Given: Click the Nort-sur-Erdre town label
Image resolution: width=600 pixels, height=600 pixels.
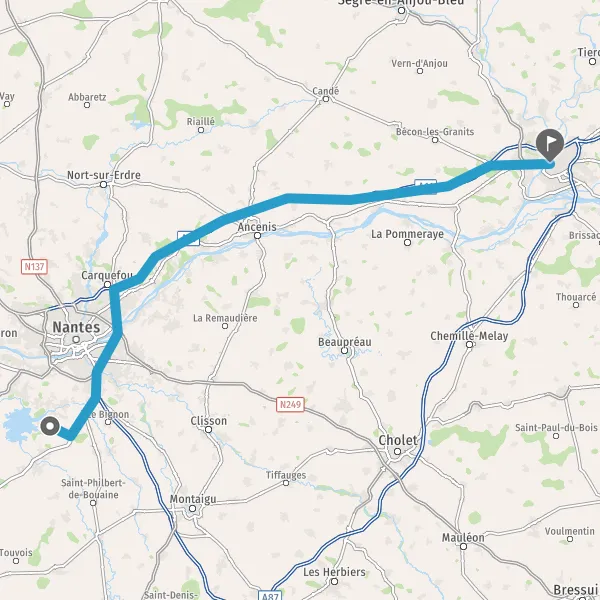Looking at the screenshot, I should point(104,175).
